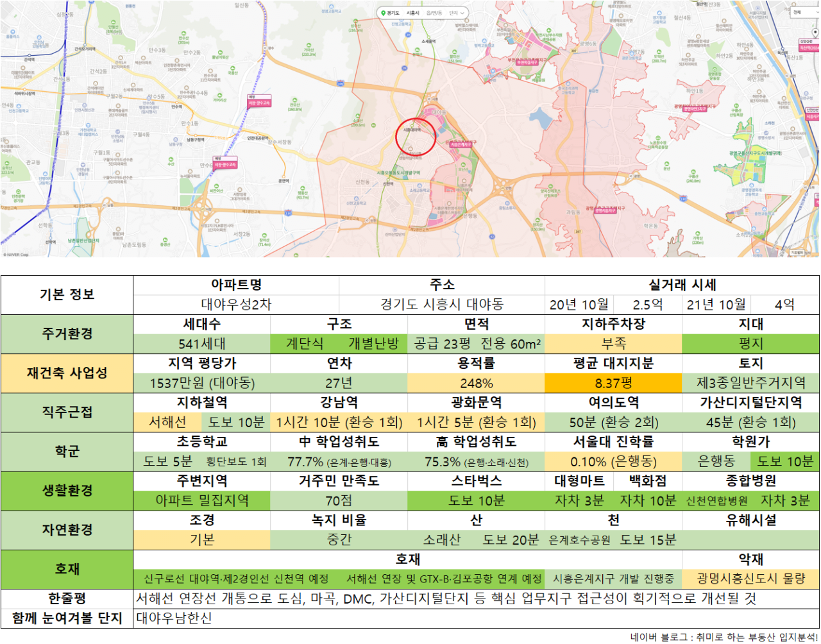Click the 평지 terrain cell
The height and width of the screenshot is (644, 821).
[x=751, y=344]
